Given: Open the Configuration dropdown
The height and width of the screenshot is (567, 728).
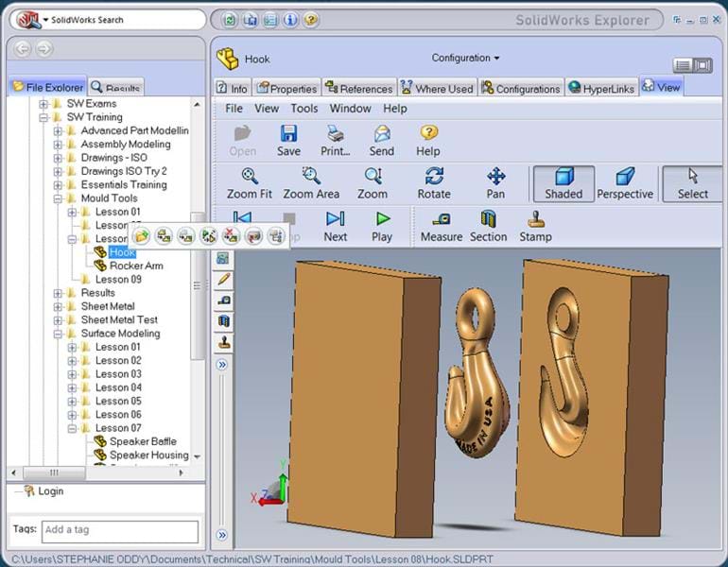Looking at the screenshot, I should [466, 58].
